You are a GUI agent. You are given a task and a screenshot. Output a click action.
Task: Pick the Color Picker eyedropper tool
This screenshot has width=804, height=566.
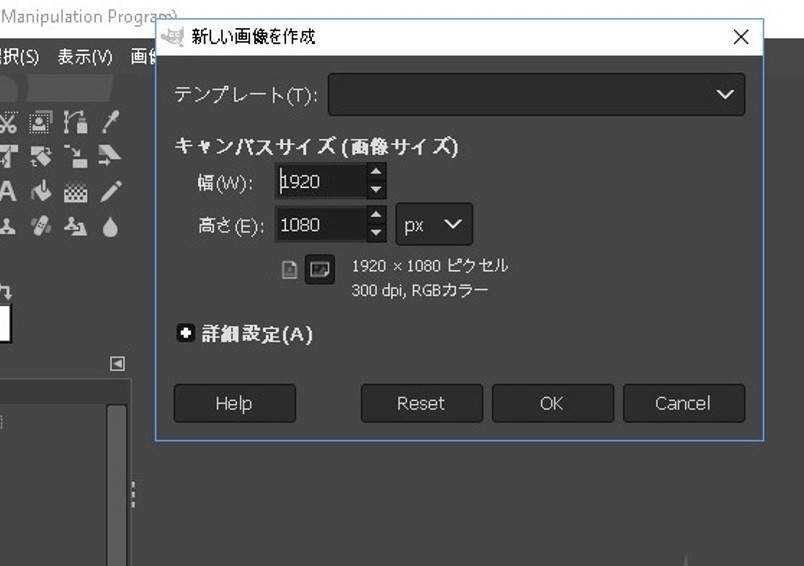110,123
